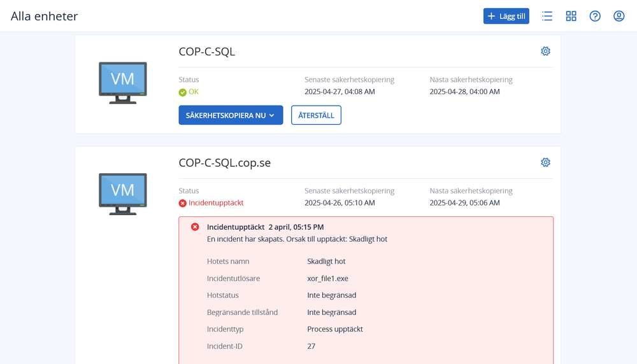637x364 pixels.
Task: Click the Incidenttyp label
Action: click(225, 329)
